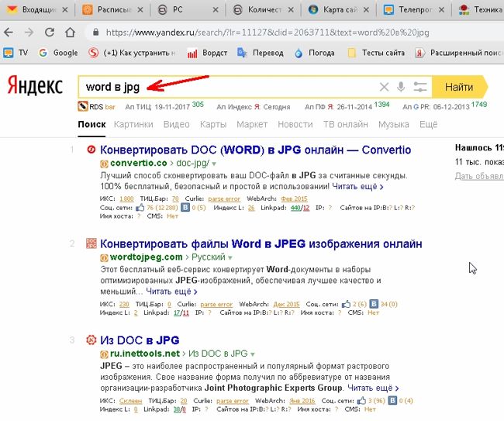
Task: Reload the current page
Action: [x=49, y=32]
